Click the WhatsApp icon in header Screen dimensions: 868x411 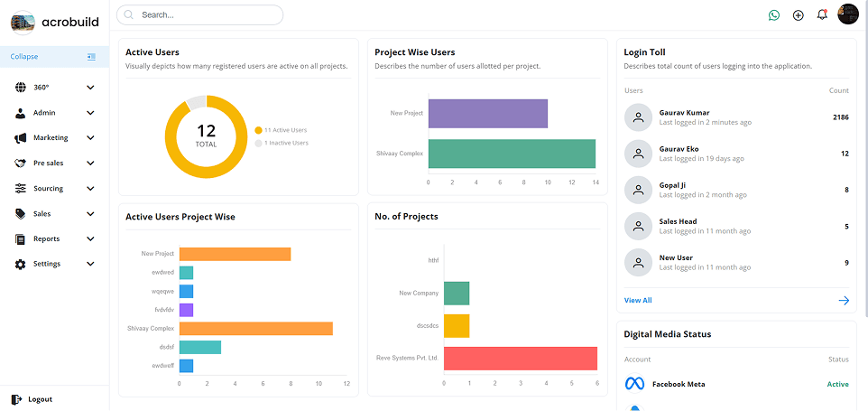click(773, 15)
